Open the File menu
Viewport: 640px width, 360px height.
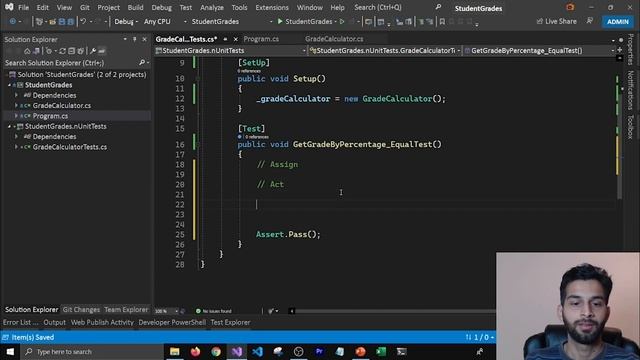23,7
